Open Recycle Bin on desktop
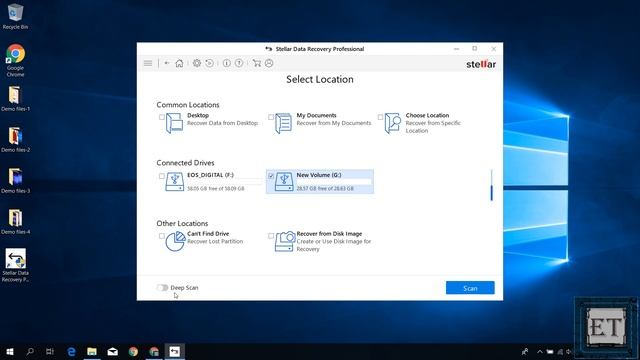The image size is (640, 360). coord(15,16)
